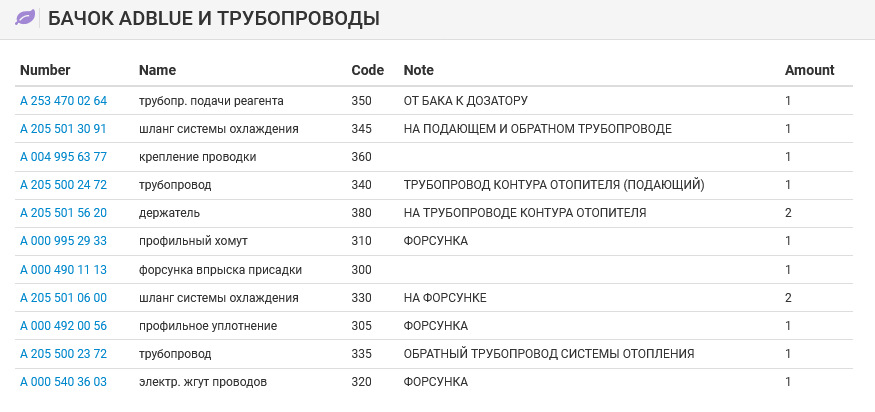Open part number A 000 490 11 13
This screenshot has width=875, height=412.
(63, 270)
